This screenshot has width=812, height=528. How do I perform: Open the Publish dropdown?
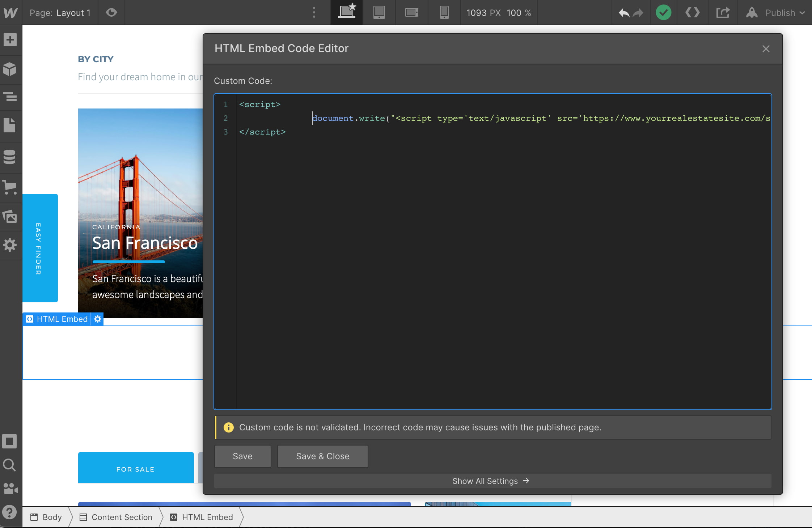(784, 13)
